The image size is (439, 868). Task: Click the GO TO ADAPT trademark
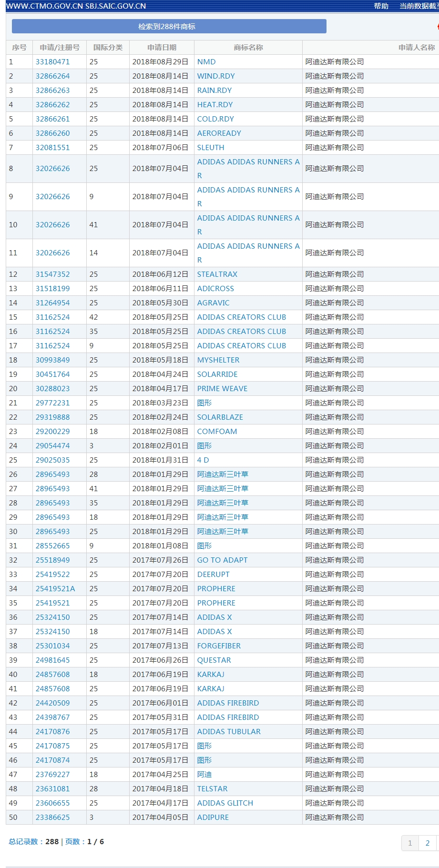point(222,560)
